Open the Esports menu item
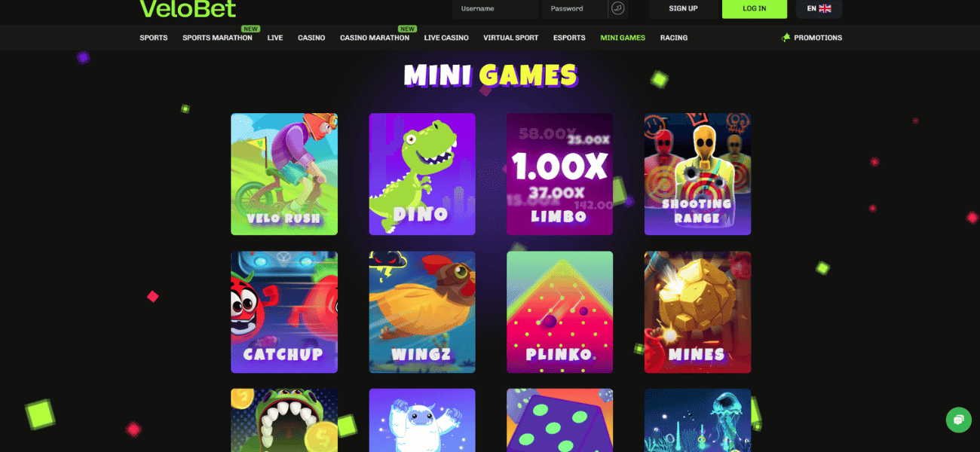 (x=569, y=38)
